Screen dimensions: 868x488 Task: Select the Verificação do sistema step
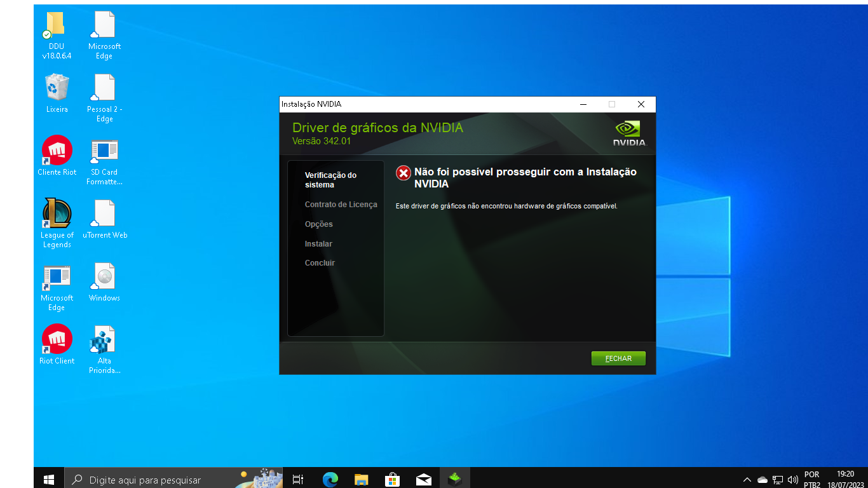(330, 180)
